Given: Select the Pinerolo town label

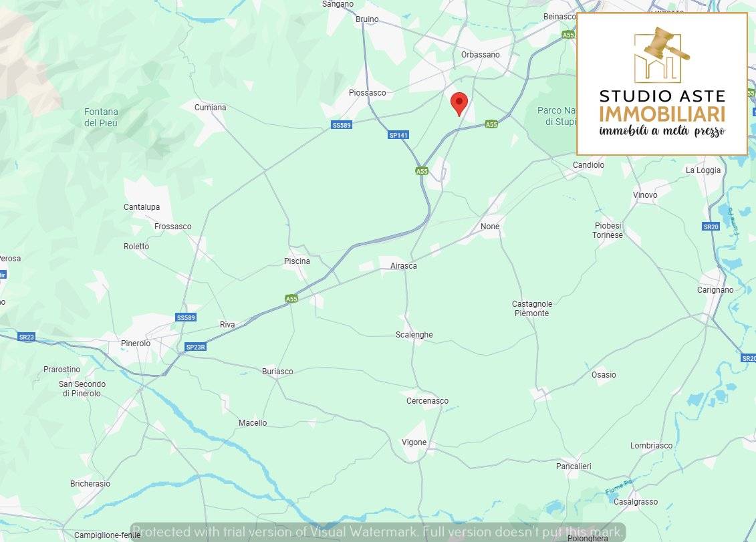Looking at the screenshot, I should tap(136, 344).
